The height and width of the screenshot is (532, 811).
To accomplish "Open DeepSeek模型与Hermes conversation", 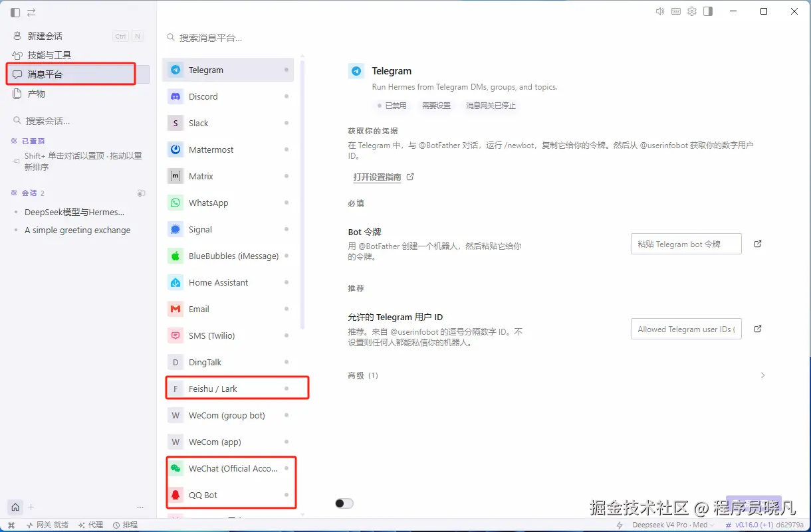I will click(74, 213).
